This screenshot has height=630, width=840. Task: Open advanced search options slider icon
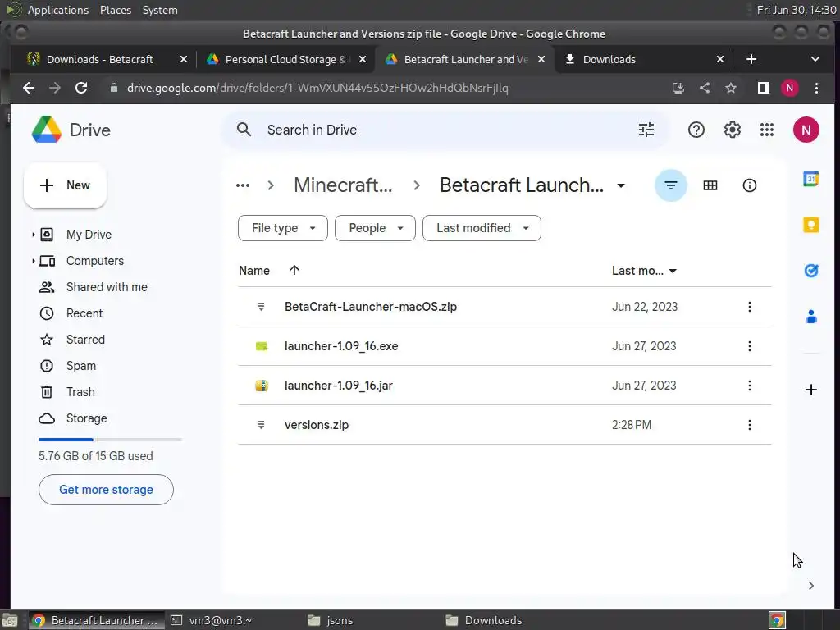(x=646, y=130)
